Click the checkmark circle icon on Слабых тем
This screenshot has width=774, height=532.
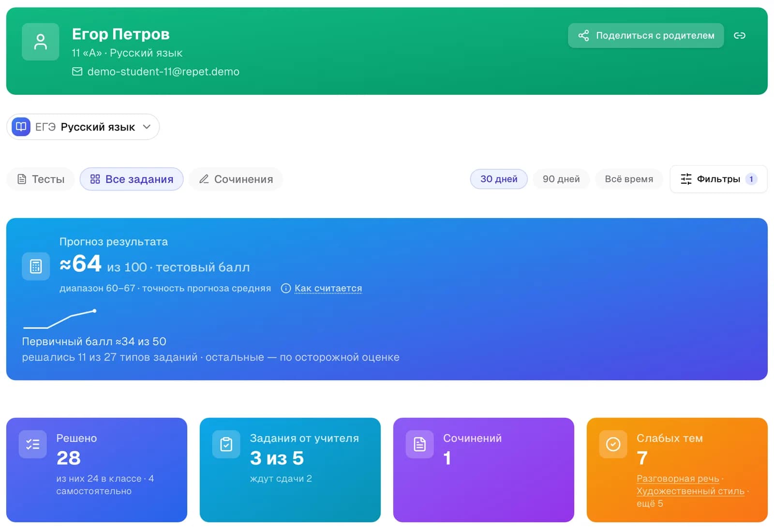(x=613, y=444)
